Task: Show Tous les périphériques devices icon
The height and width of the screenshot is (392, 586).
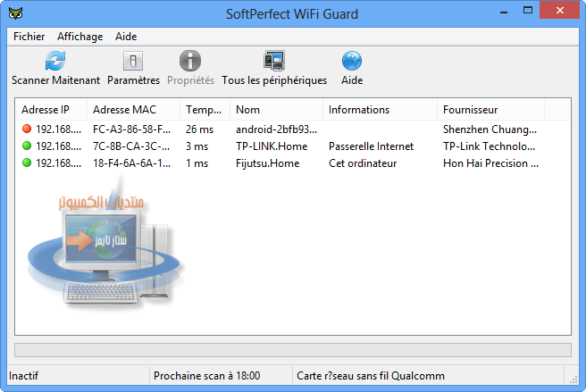Action: [274, 61]
